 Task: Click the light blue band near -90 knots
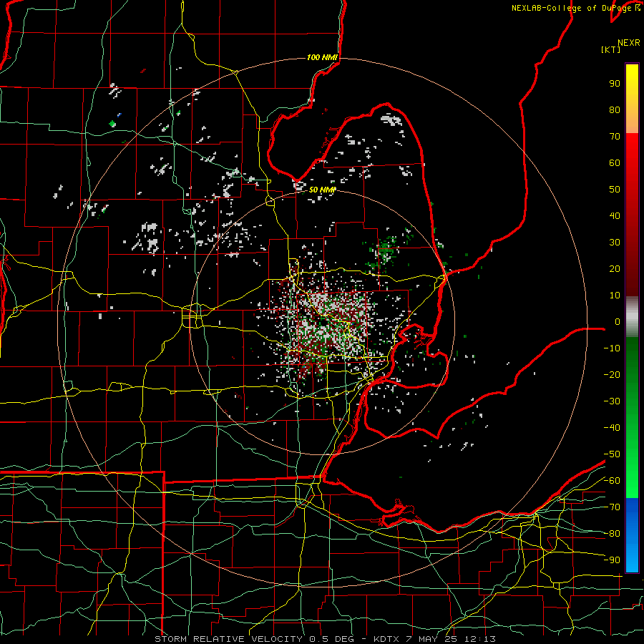pyautogui.click(x=632, y=559)
